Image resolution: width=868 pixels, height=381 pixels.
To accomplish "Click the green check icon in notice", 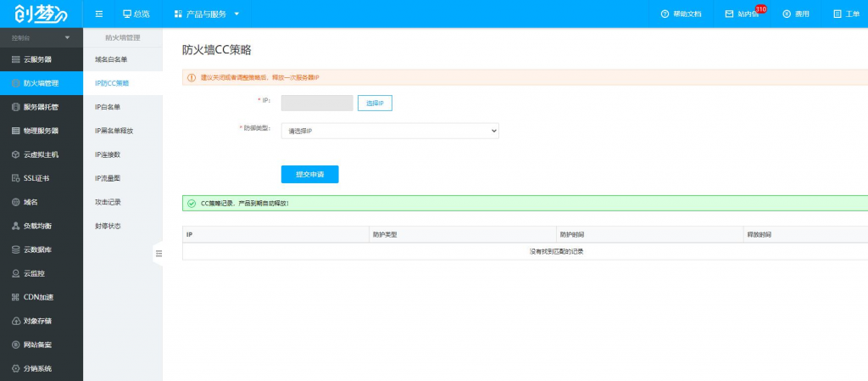I will pos(192,204).
